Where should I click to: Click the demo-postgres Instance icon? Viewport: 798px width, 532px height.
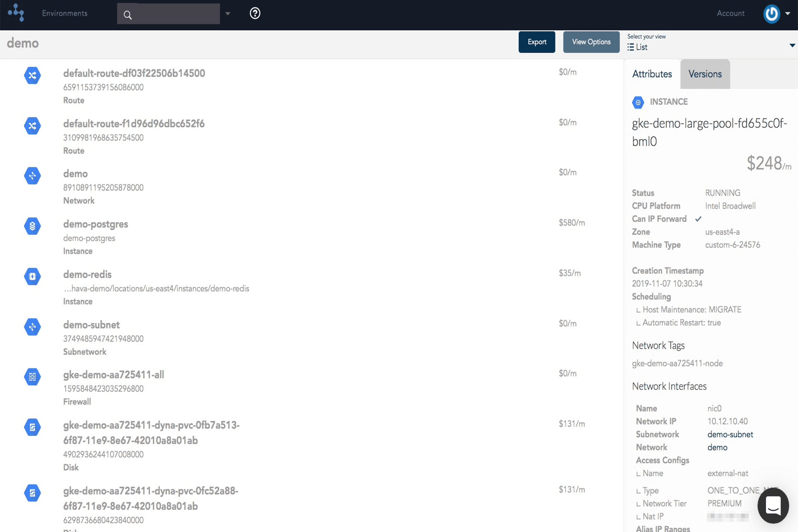32,226
